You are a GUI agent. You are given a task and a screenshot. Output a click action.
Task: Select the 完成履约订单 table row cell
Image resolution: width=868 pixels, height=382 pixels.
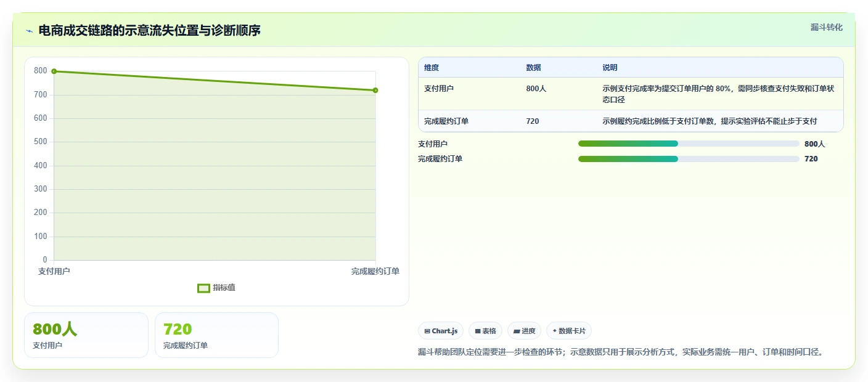click(x=446, y=121)
